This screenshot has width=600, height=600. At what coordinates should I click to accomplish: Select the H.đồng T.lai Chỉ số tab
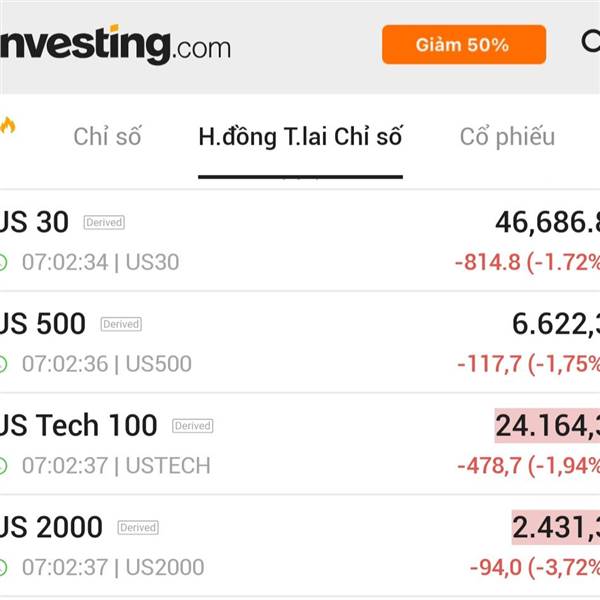pos(300,137)
